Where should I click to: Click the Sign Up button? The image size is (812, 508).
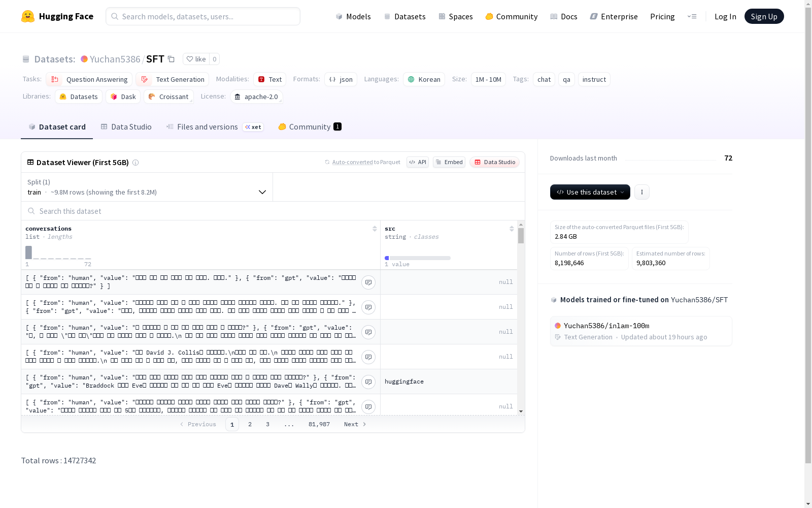764,16
